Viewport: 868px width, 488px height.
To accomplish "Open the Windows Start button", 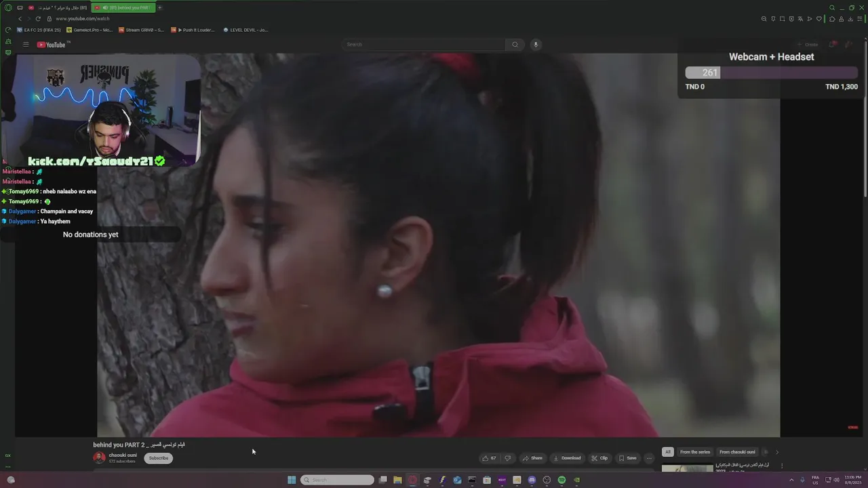I will tap(292, 480).
